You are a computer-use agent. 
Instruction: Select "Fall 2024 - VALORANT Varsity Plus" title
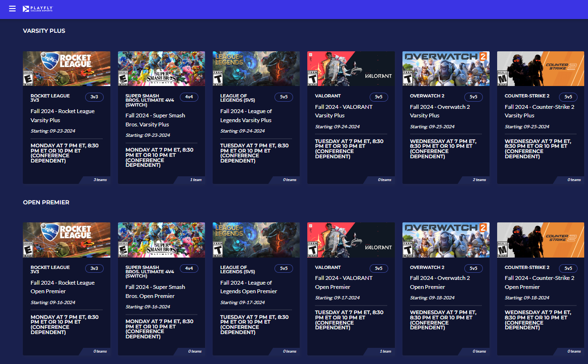[344, 111]
